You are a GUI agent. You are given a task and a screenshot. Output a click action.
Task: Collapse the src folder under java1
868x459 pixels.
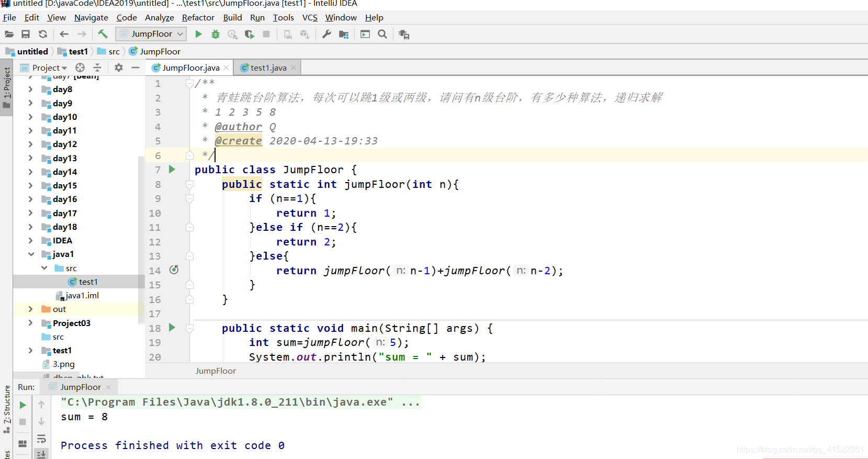click(x=44, y=268)
